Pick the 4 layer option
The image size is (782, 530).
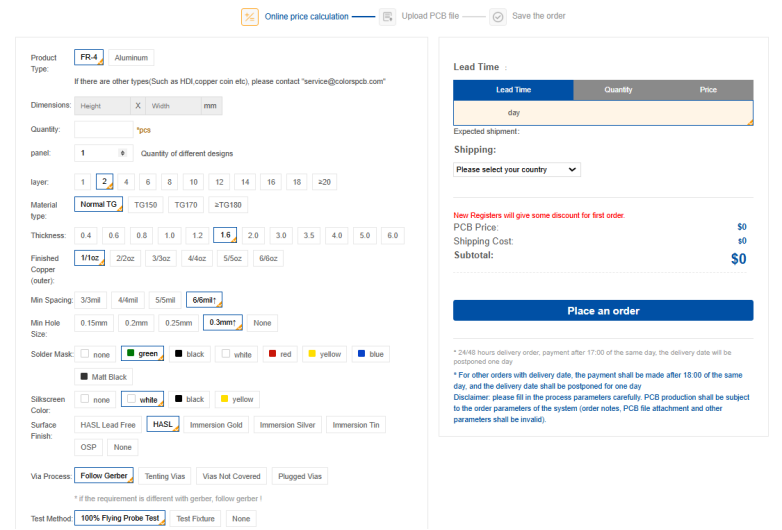(x=126, y=182)
